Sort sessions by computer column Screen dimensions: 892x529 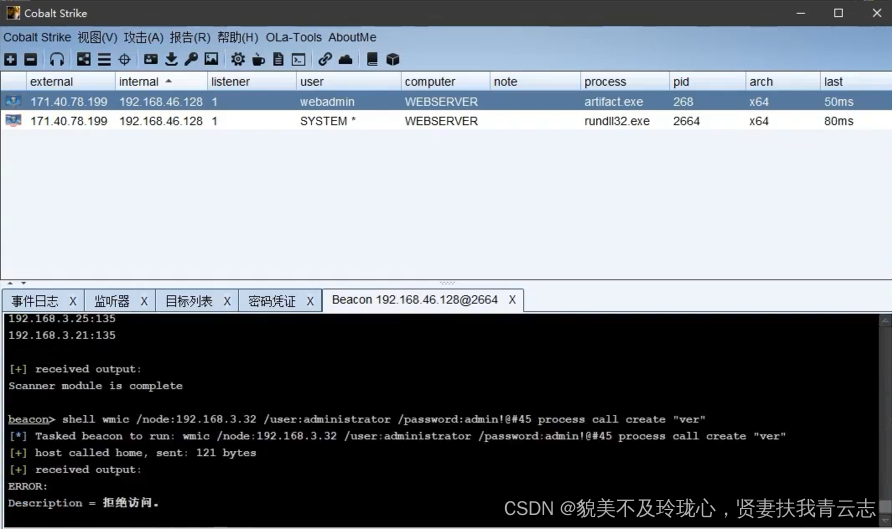click(445, 81)
